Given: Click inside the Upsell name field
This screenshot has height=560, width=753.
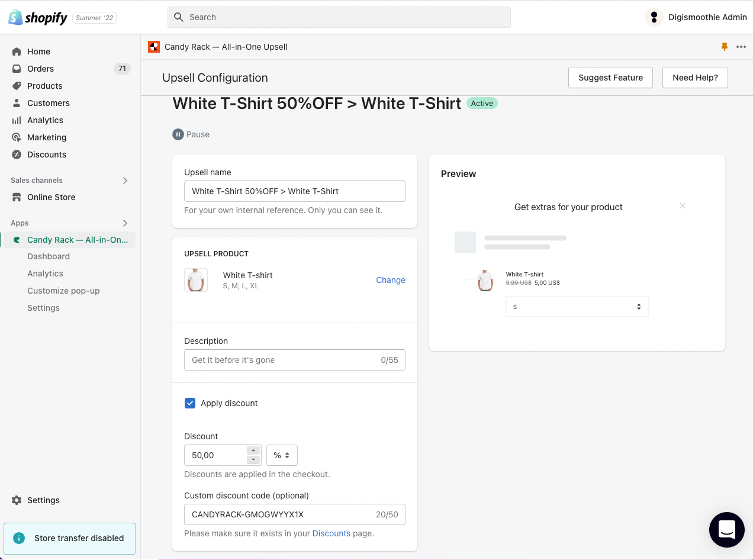Looking at the screenshot, I should coord(294,191).
